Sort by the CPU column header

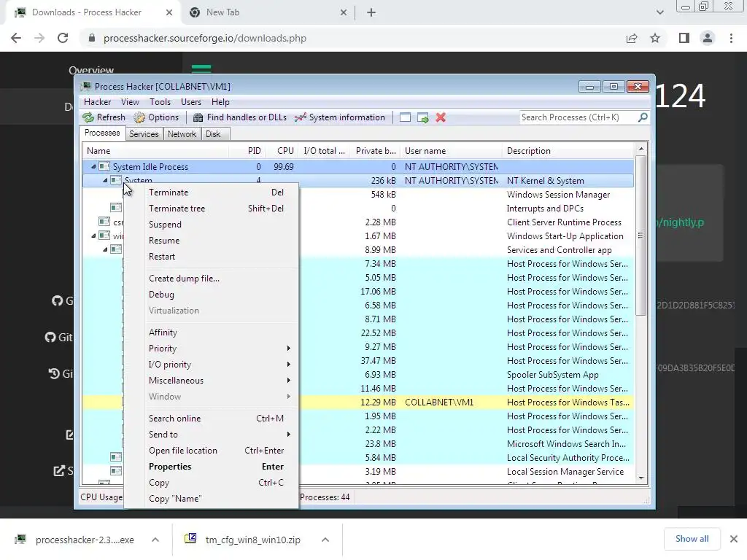click(x=281, y=151)
